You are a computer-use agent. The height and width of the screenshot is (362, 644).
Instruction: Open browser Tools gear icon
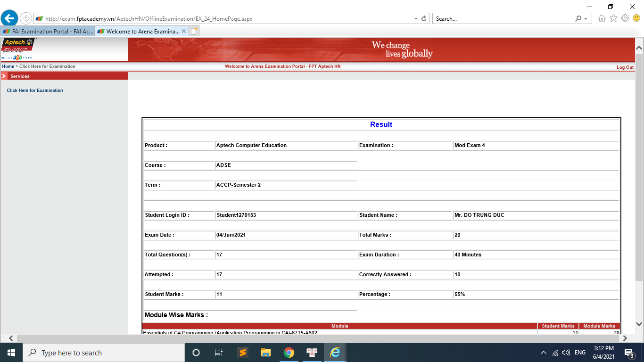[x=625, y=18]
